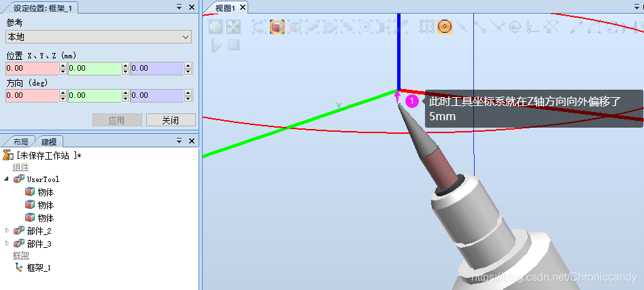Increase X position with its up spinner

(x=63, y=65)
